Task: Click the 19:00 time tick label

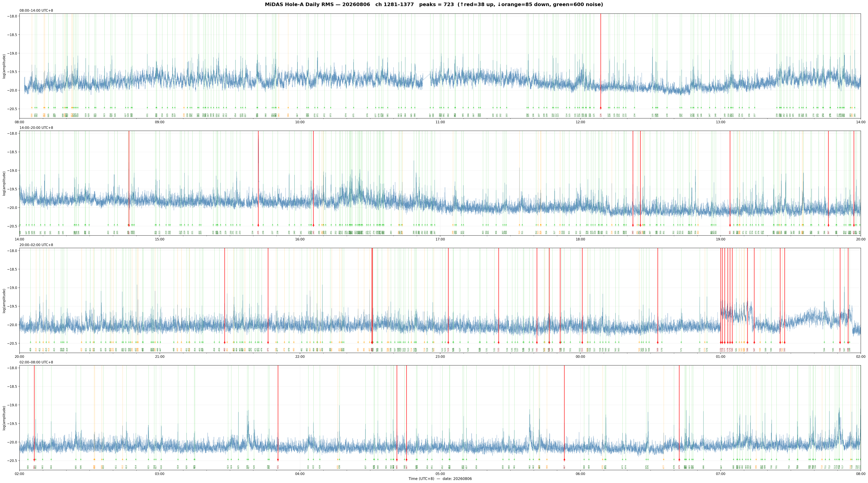Action: tap(720, 239)
